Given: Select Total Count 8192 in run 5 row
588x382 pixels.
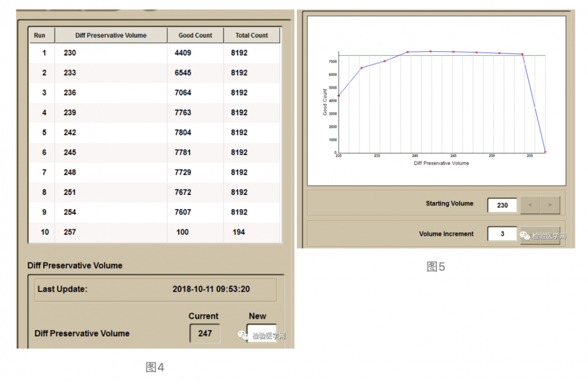Looking at the screenshot, I should pyautogui.click(x=239, y=132).
